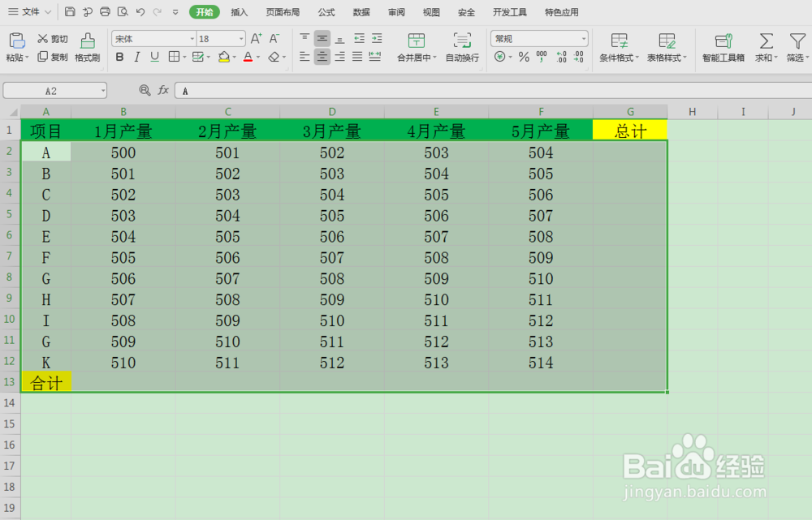Increase the cell indent
This screenshot has height=520, width=812.
point(377,38)
